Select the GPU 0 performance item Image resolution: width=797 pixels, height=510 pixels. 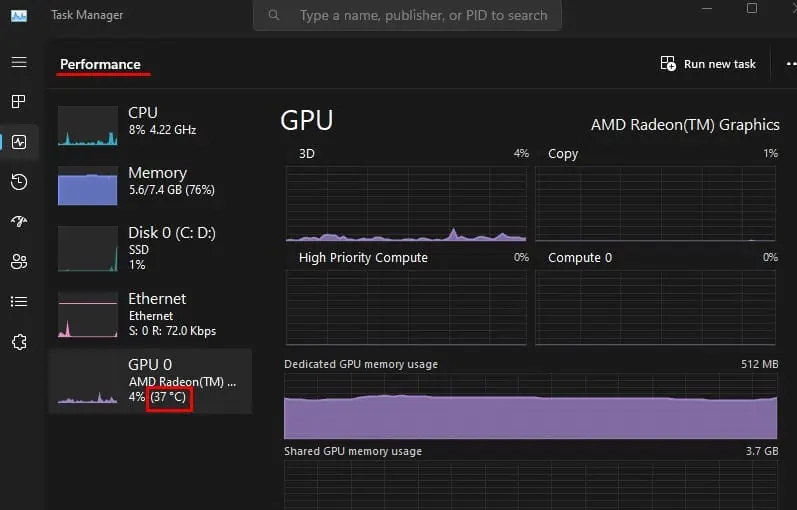(x=150, y=381)
